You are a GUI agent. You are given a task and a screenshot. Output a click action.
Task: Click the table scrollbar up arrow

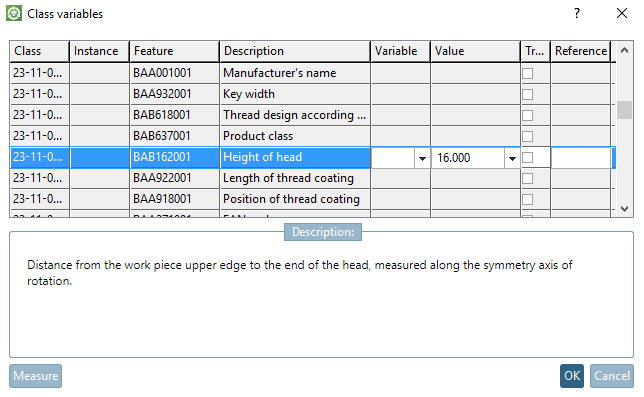(x=624, y=51)
